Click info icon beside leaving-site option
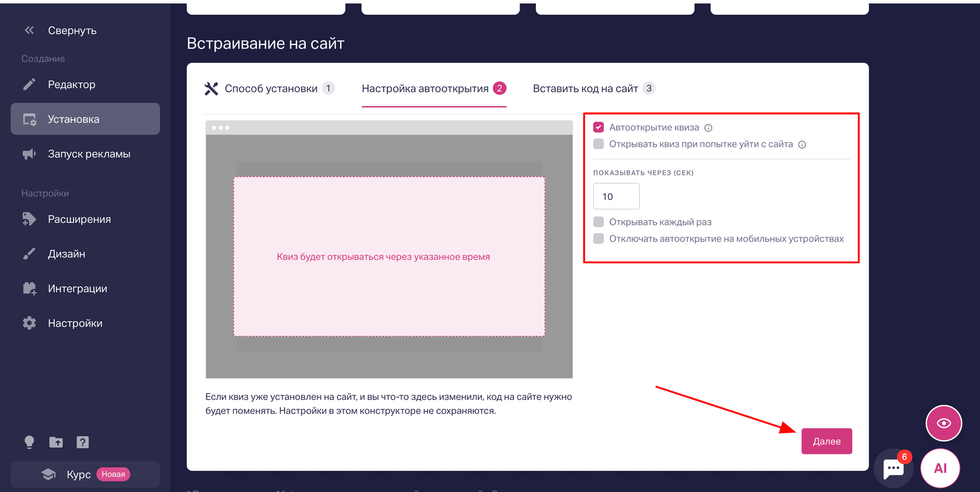The image size is (980, 492). [x=802, y=145]
